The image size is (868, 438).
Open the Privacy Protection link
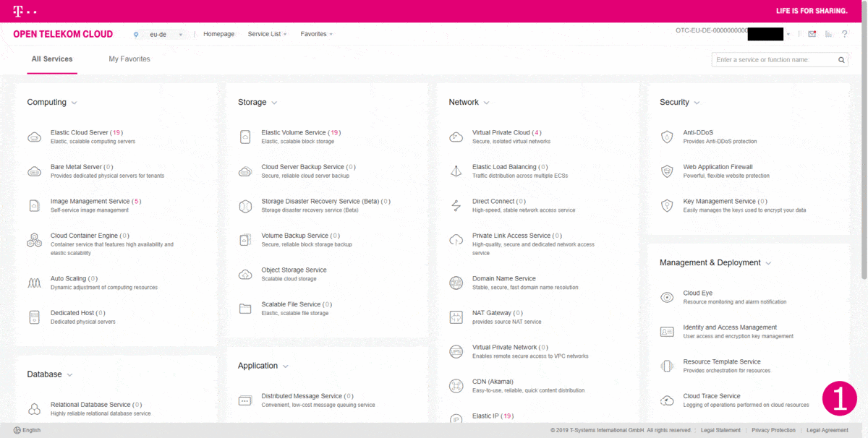pos(773,430)
